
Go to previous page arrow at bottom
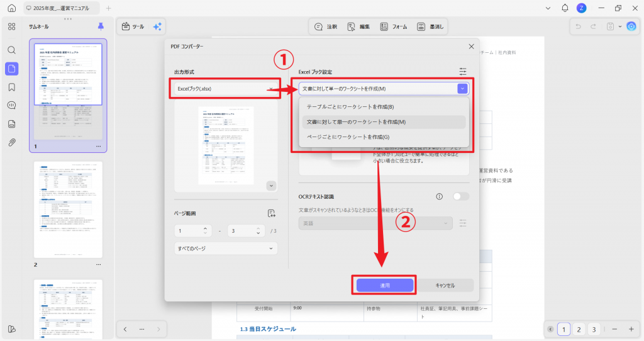point(125,329)
